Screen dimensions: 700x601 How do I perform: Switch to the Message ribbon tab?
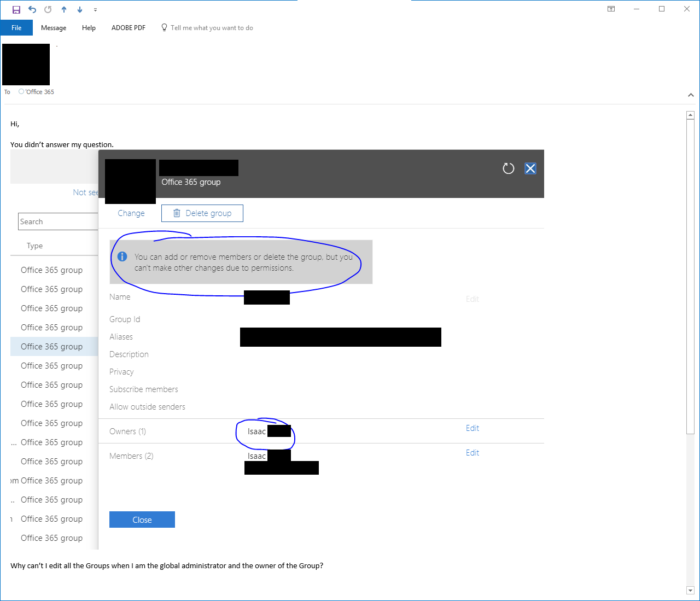(54, 28)
